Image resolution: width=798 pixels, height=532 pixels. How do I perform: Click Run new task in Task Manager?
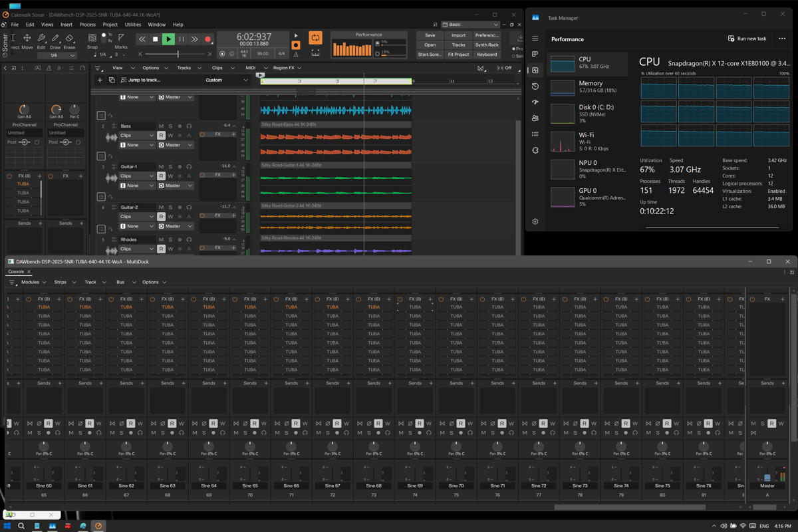pyautogui.click(x=747, y=39)
